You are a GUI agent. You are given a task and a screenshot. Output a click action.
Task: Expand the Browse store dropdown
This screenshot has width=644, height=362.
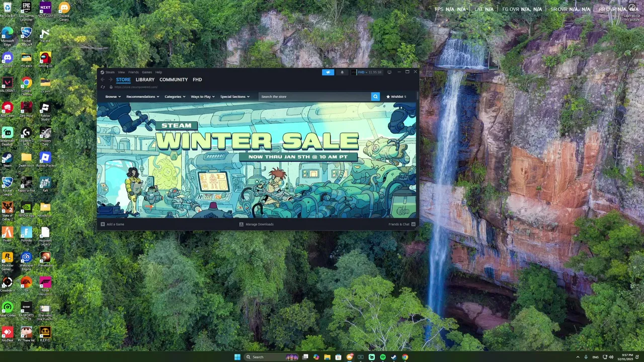click(113, 97)
